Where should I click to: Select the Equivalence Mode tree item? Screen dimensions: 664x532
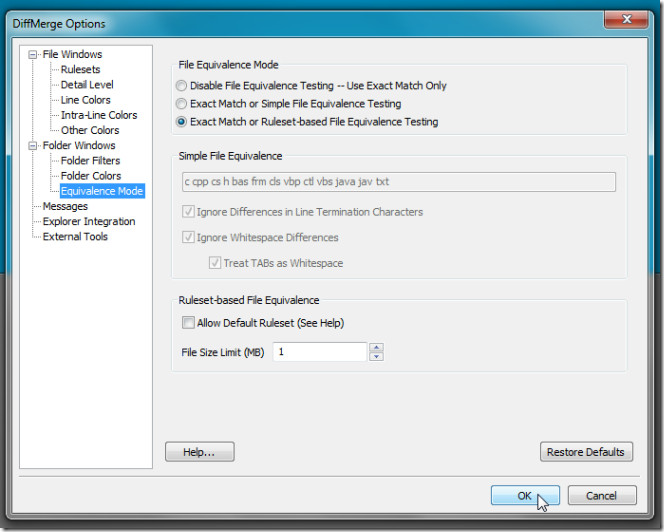pyautogui.click(x=102, y=191)
